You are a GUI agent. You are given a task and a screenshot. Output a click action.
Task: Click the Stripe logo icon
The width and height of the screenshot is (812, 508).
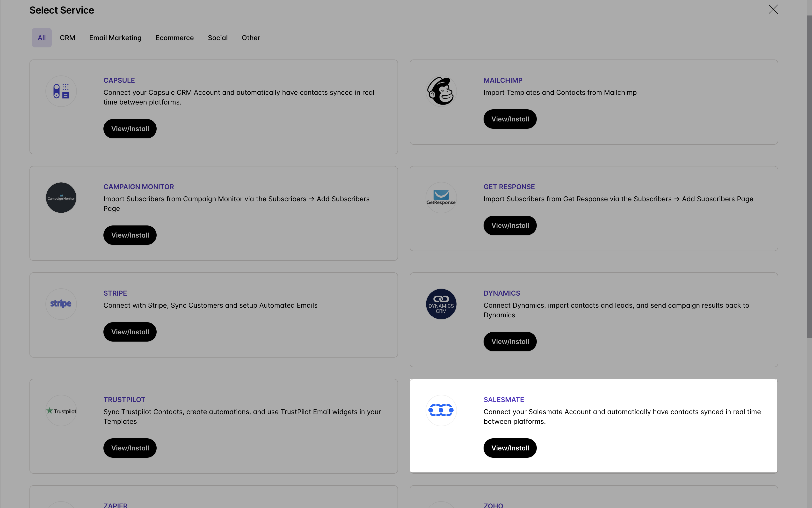tap(61, 304)
